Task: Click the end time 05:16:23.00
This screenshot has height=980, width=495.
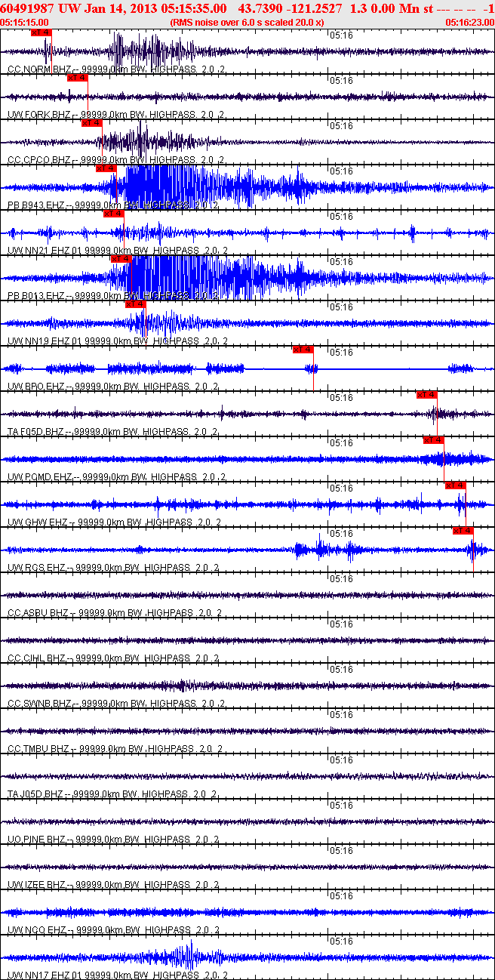Action: point(470,23)
